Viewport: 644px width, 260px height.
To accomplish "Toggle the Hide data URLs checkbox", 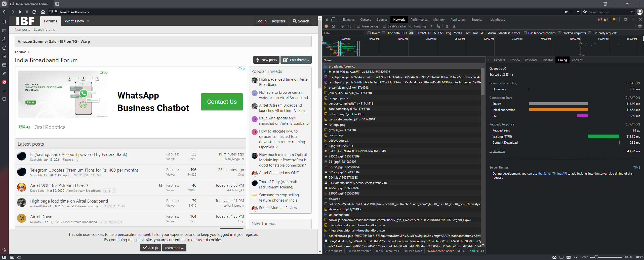I will click(x=384, y=33).
